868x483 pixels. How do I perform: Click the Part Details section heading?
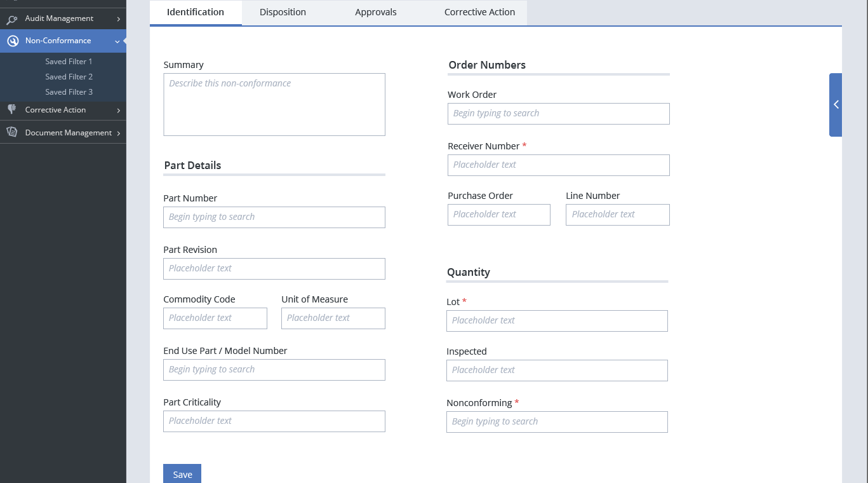[x=192, y=165]
